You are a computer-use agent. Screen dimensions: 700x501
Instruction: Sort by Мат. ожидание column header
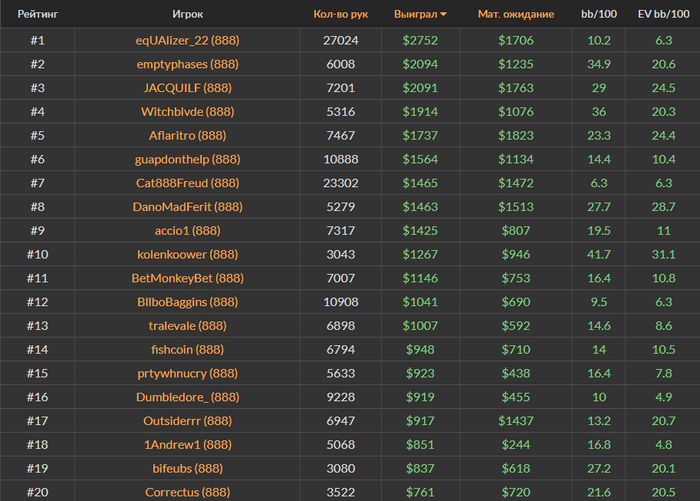pyautogui.click(x=516, y=14)
